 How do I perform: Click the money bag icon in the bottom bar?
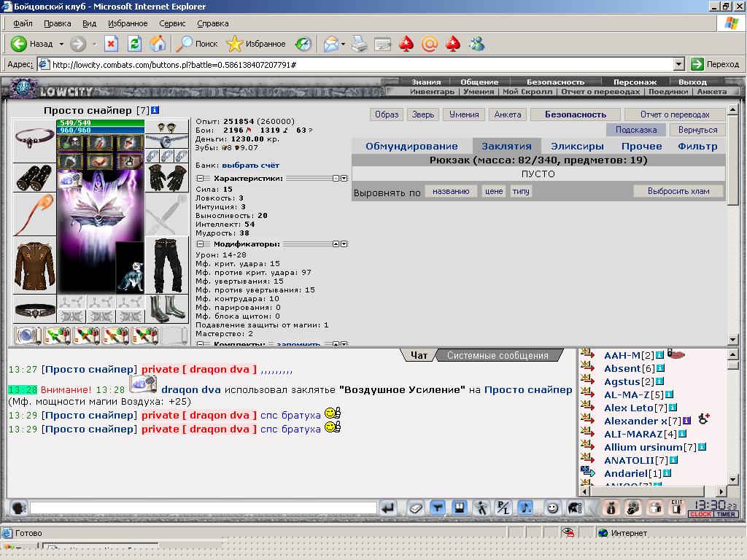611,508
